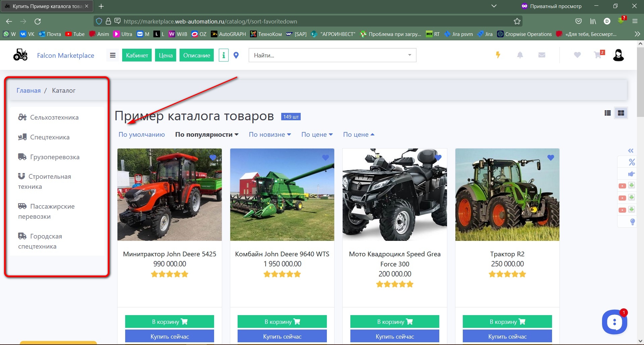
Task: Open the Городская спецтехника category
Action: (x=40, y=241)
